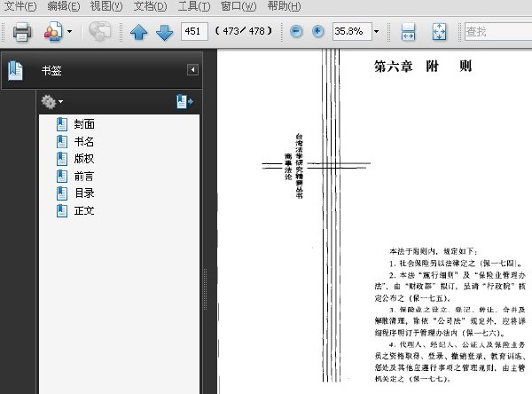Open the share icon dropdown arrow
This screenshot has width=532, height=394.
[69, 32]
